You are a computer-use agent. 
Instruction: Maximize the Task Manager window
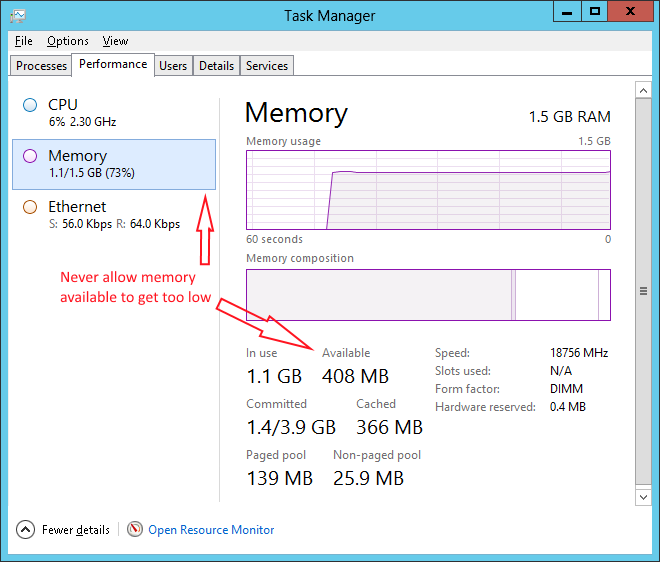(595, 12)
